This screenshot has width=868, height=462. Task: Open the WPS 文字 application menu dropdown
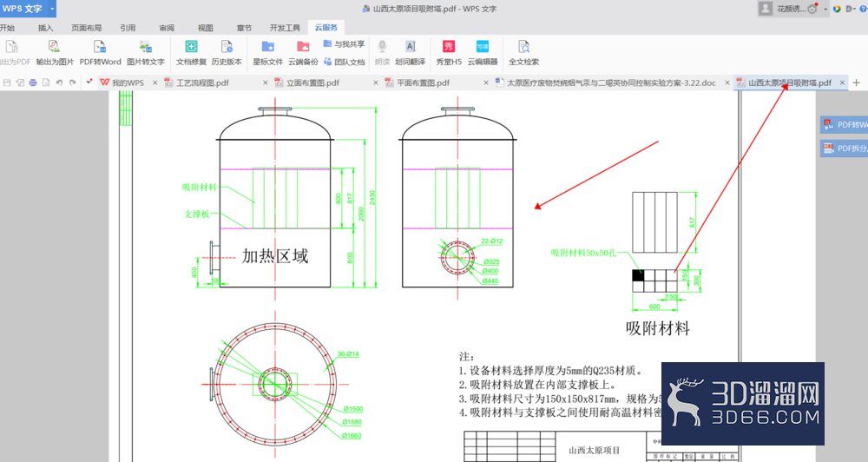click(x=52, y=9)
